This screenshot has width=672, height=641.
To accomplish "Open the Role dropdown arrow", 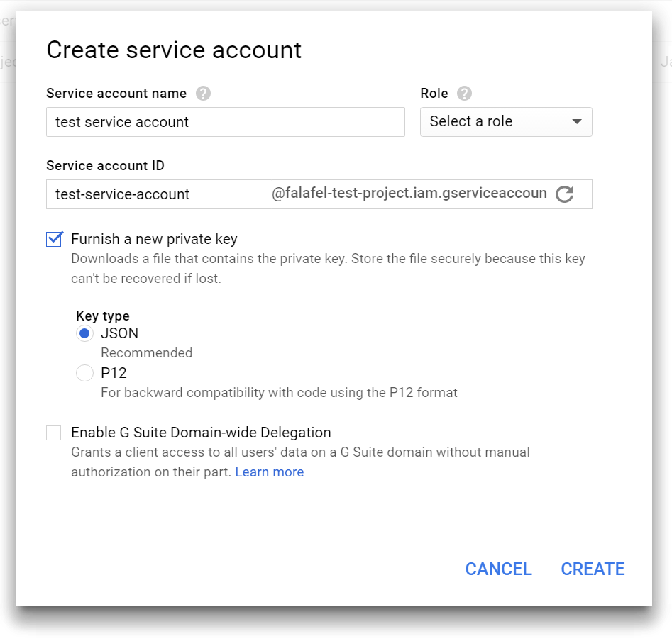I will pyautogui.click(x=578, y=122).
